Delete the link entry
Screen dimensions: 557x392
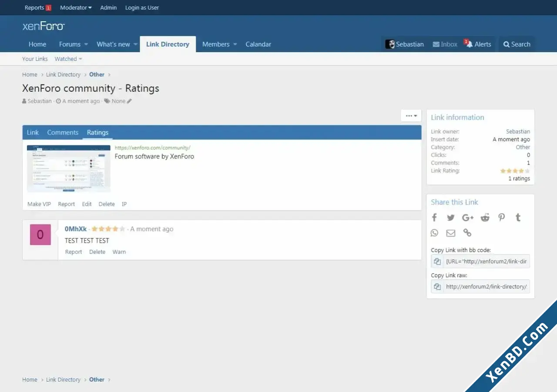coord(107,204)
